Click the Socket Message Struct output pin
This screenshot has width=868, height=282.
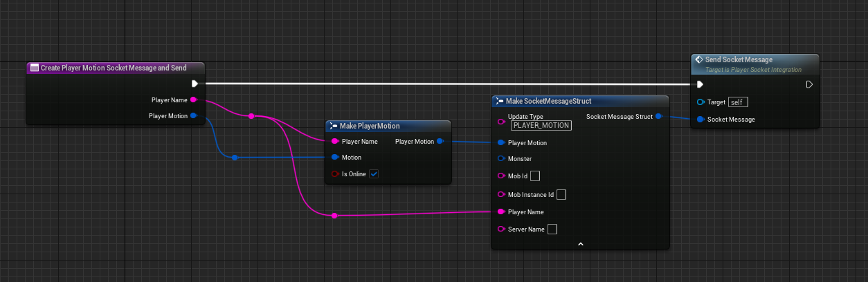point(659,117)
